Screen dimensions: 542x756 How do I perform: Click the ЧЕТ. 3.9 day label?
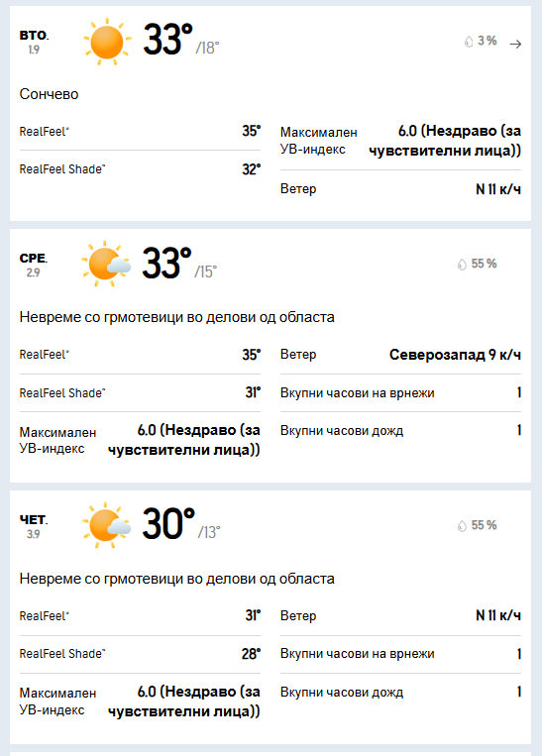[34, 526]
